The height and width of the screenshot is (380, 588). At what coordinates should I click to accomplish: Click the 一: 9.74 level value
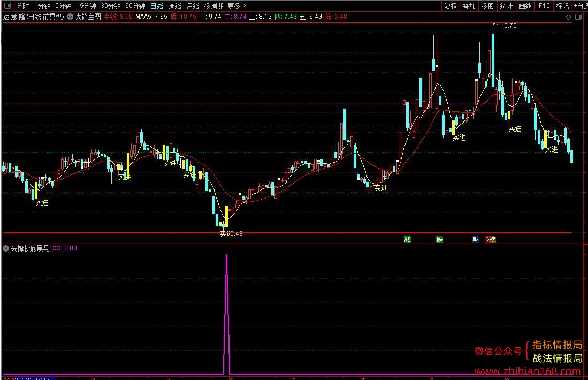(210, 17)
